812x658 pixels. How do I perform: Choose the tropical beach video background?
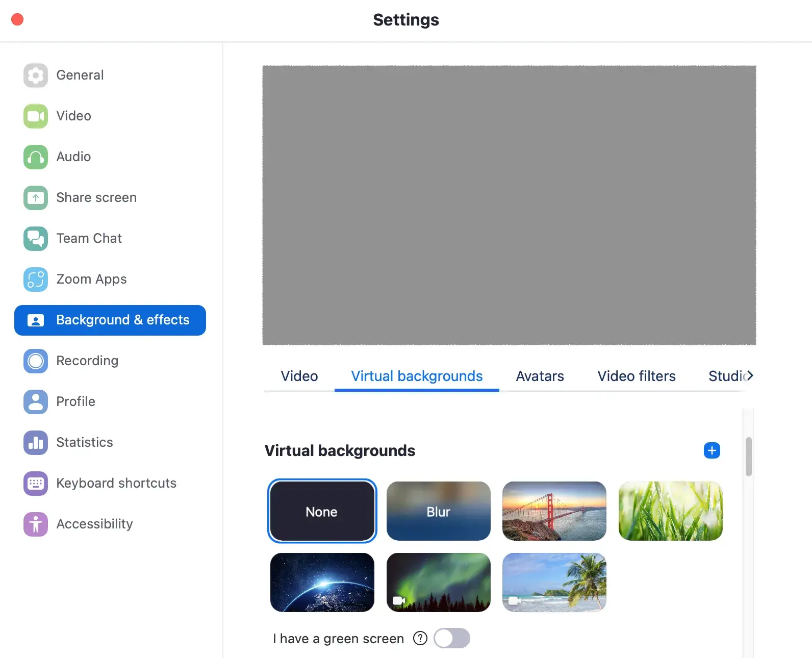click(x=554, y=583)
